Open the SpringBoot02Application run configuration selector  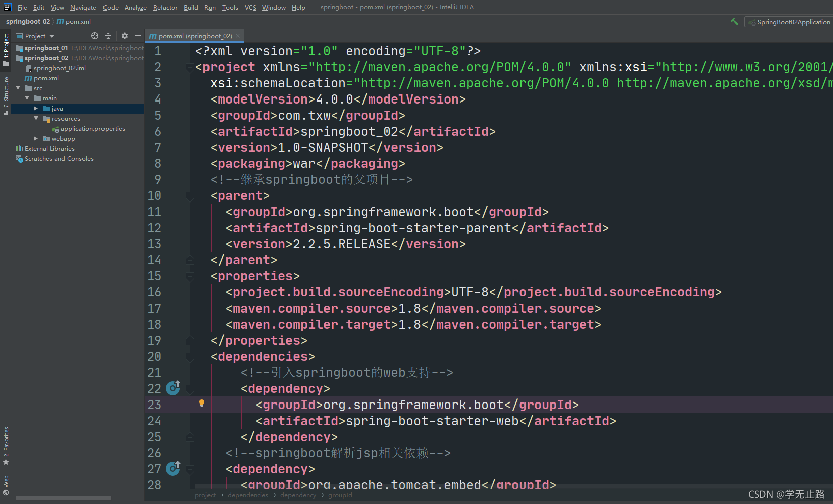(x=789, y=22)
